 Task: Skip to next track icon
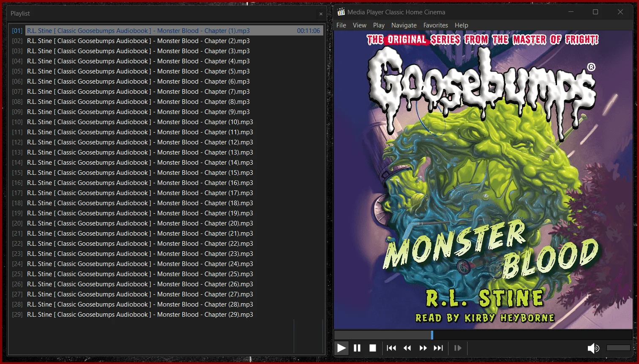[x=438, y=348]
